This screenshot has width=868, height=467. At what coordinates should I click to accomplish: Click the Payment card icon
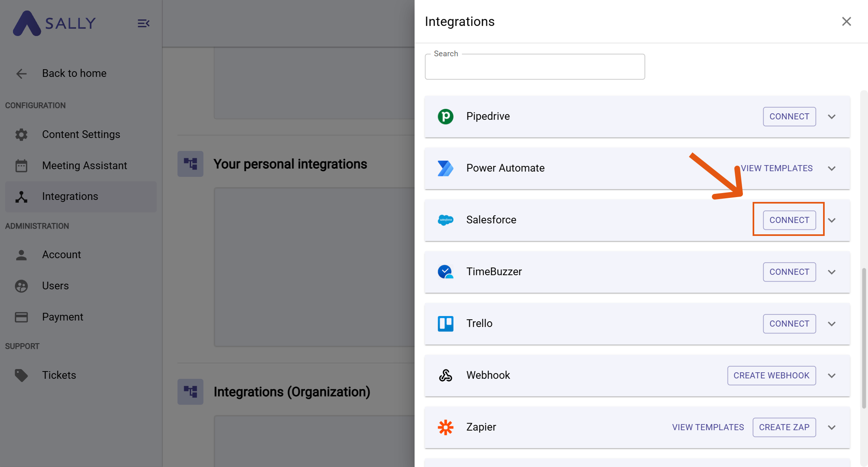[x=21, y=317]
